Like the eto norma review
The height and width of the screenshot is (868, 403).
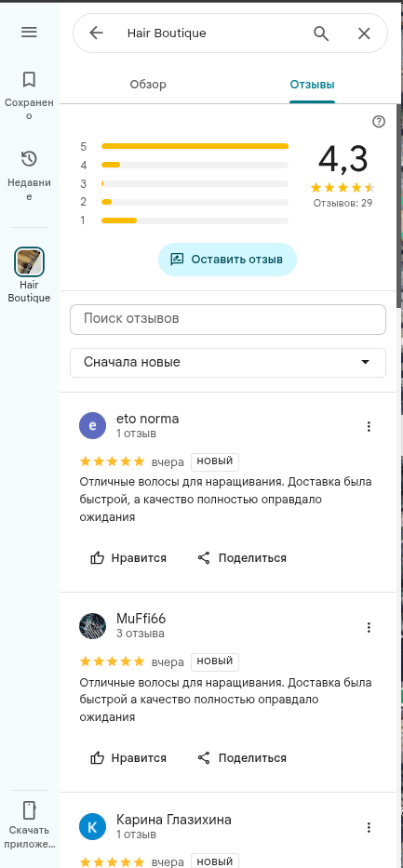coord(128,558)
